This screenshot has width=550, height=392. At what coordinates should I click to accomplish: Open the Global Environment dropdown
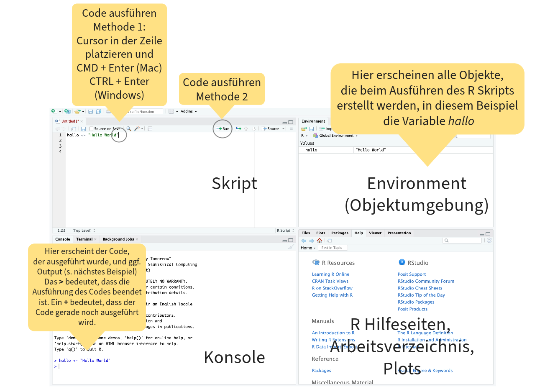[336, 136]
